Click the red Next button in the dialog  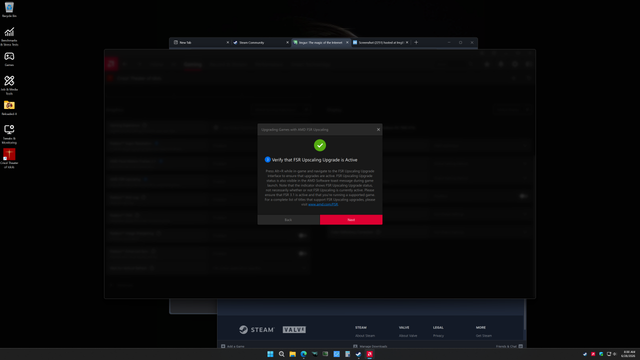[x=351, y=220]
